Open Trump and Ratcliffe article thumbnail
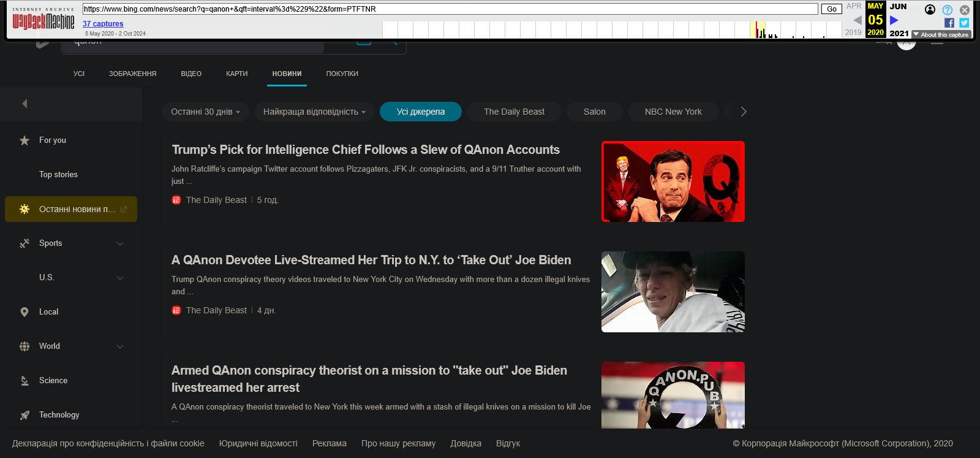The height and width of the screenshot is (458, 980). point(673,181)
